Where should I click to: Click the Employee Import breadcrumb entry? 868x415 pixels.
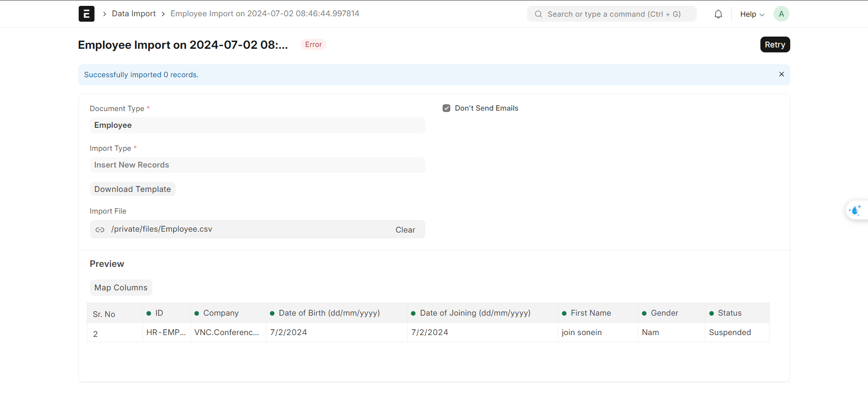click(x=265, y=14)
